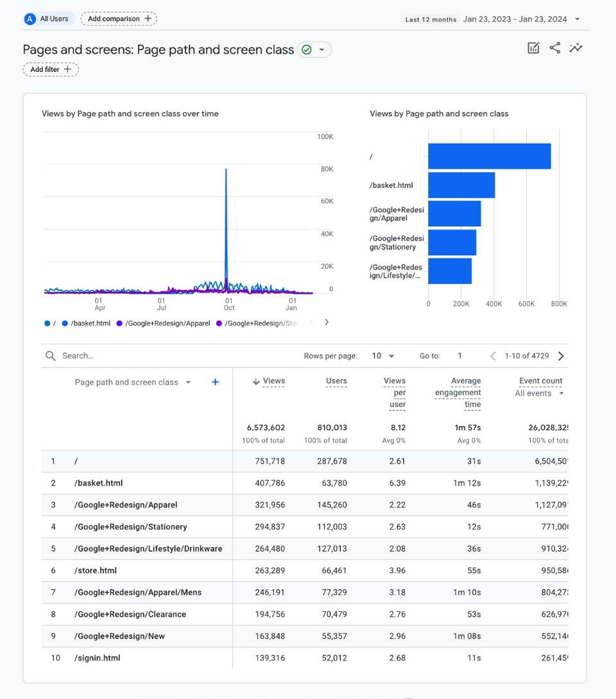Screen dimensions: 616x699
Task: Click the Add filter button
Action: click(50, 69)
